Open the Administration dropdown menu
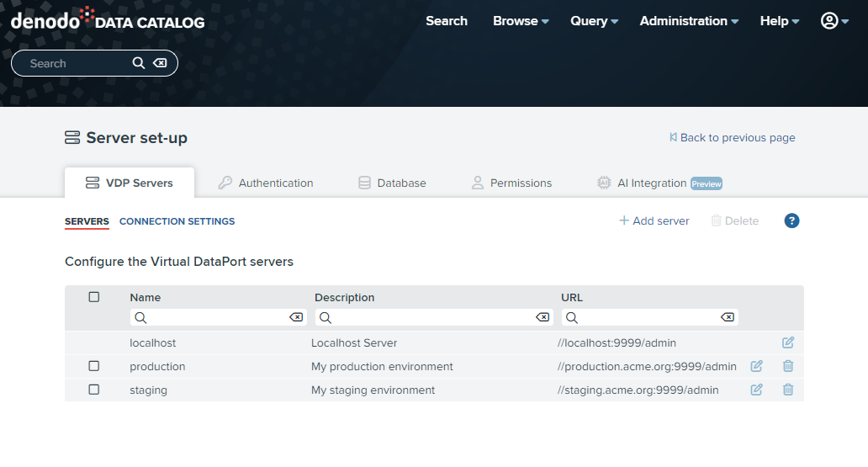The image size is (868, 467). 688,21
